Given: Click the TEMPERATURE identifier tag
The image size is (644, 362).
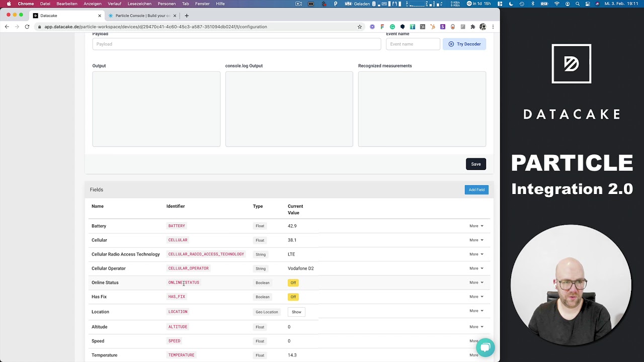Looking at the screenshot, I should point(181,355).
